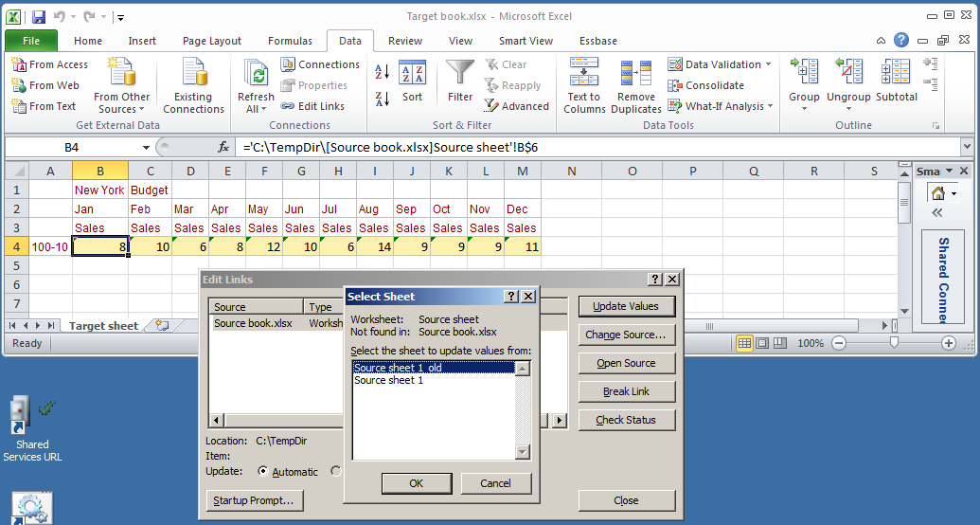Click the insert worksheet tab icon
Image resolution: width=980 pixels, height=525 pixels.
163,325
